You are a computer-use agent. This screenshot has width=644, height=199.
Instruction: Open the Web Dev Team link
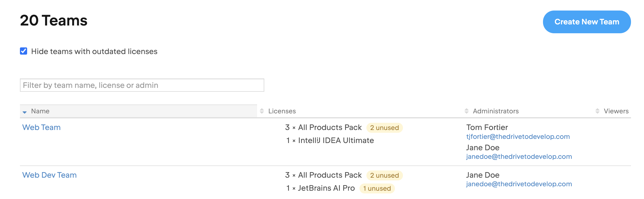50,175
